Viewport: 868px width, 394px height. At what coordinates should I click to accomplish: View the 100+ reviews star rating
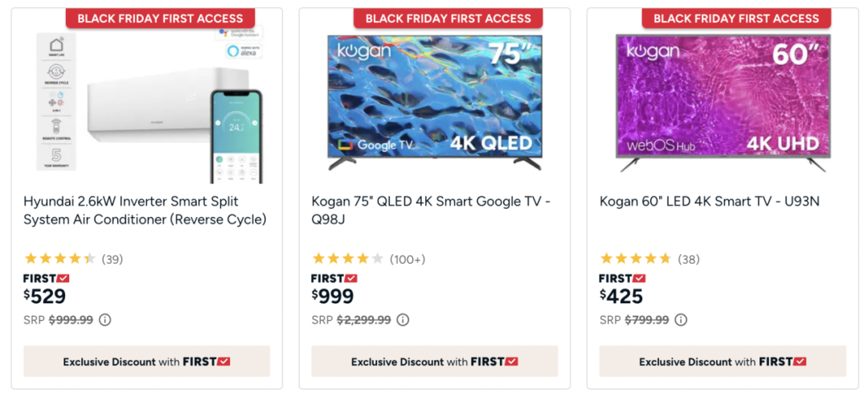[369, 259]
